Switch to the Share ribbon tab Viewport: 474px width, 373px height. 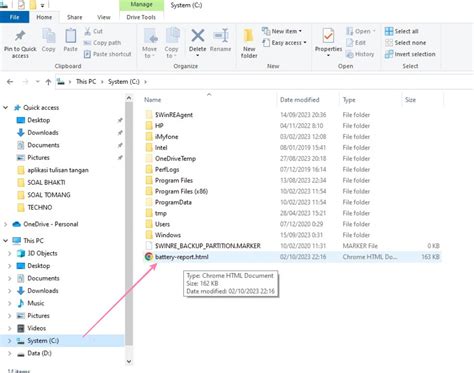[x=74, y=17]
